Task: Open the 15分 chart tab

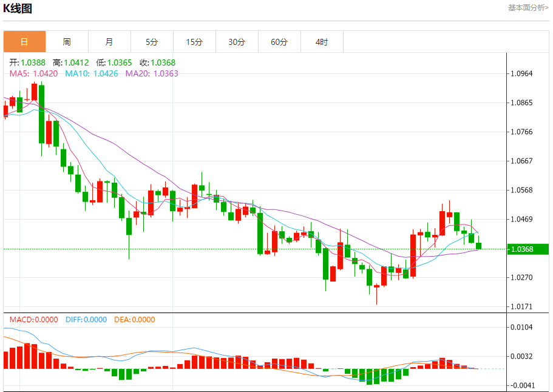Action: 194,42
